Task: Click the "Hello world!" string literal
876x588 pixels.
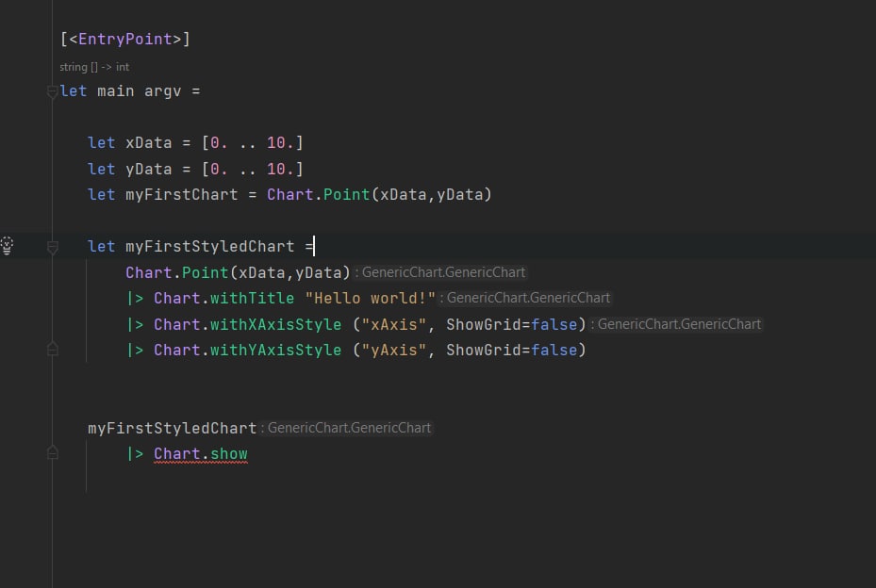Action: (370, 298)
